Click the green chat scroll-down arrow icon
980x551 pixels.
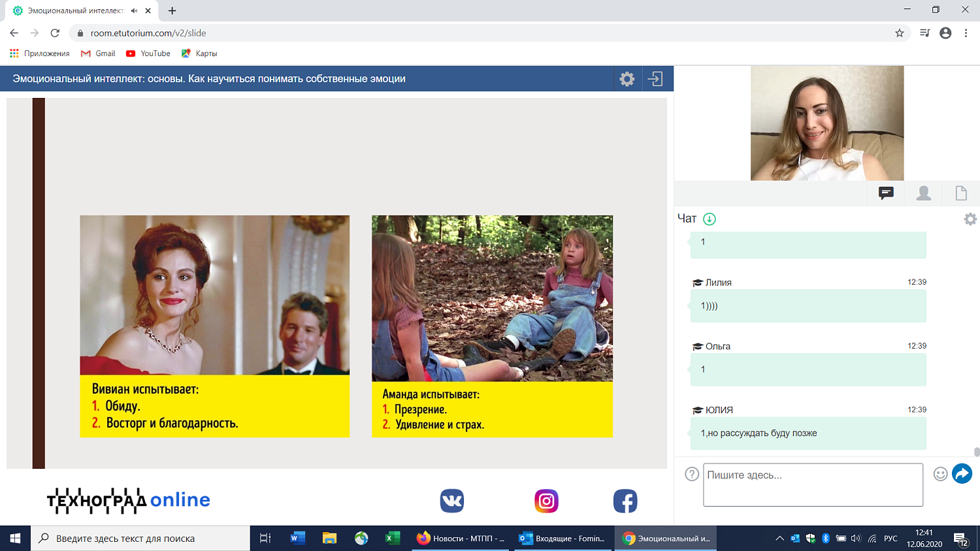(x=710, y=219)
